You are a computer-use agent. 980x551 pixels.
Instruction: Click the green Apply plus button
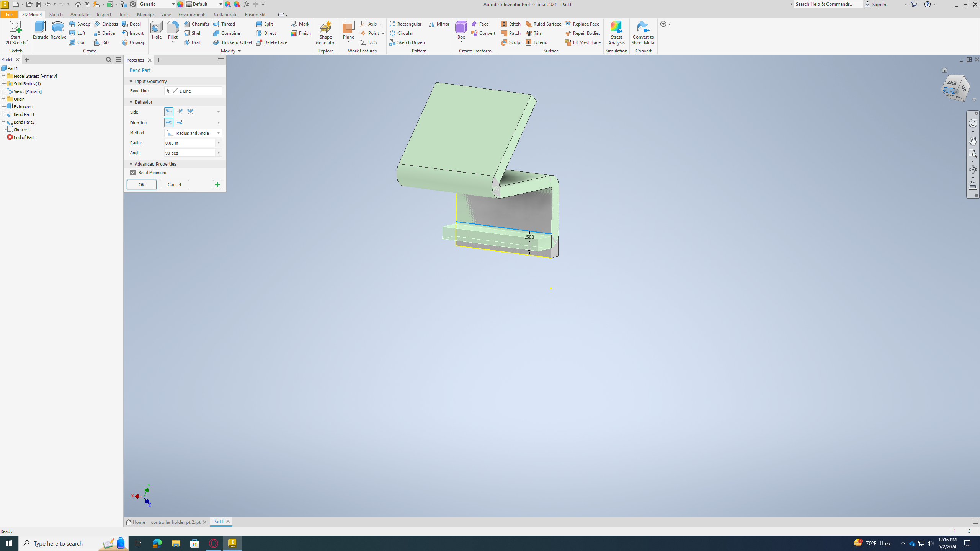click(217, 184)
